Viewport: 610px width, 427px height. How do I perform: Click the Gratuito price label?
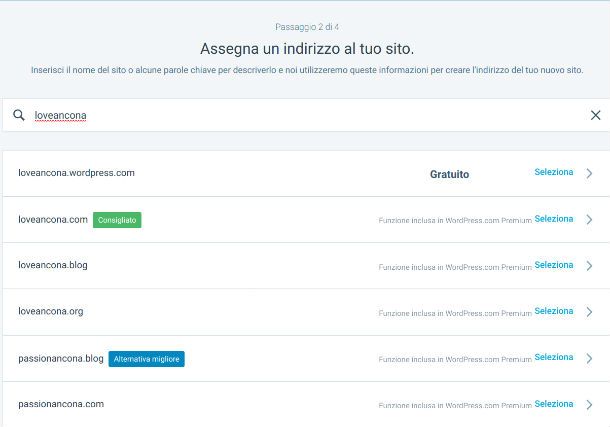point(449,174)
